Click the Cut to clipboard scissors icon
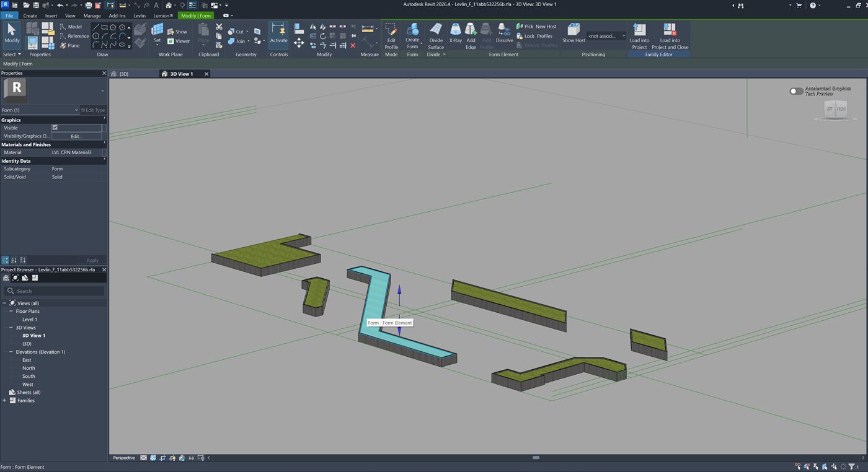Image resolution: width=868 pixels, height=472 pixels. 219,27
